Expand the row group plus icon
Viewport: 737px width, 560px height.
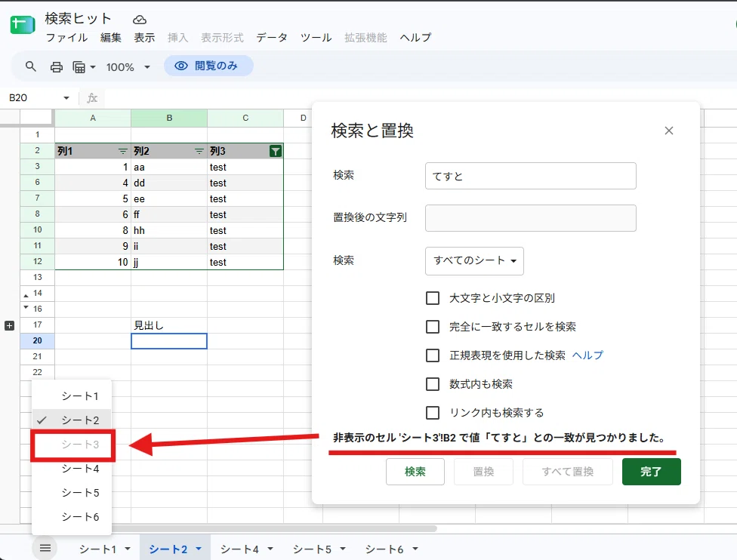click(9, 325)
